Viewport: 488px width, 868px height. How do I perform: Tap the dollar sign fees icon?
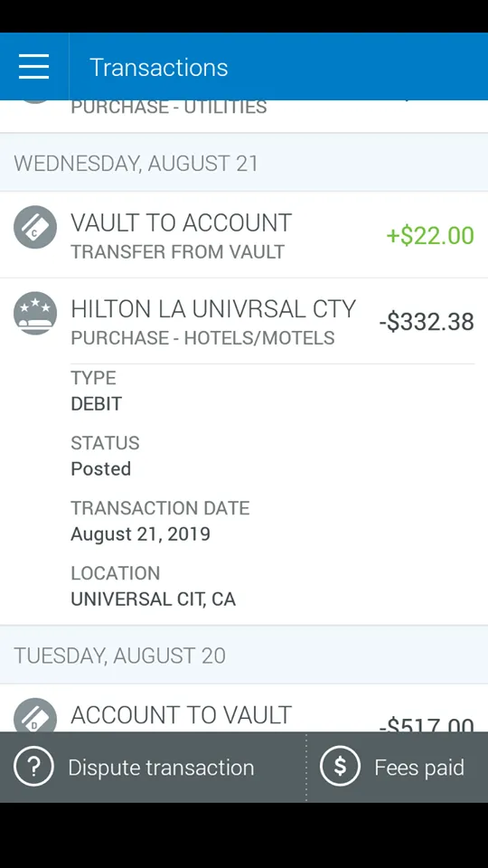tap(341, 768)
